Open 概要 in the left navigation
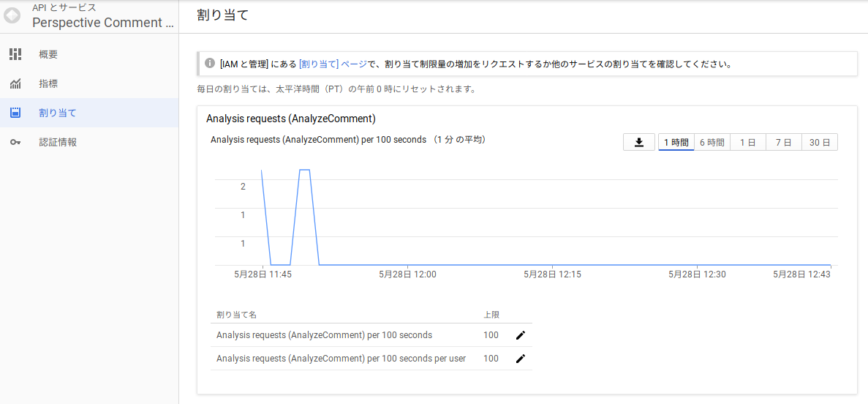 pyautogui.click(x=48, y=54)
